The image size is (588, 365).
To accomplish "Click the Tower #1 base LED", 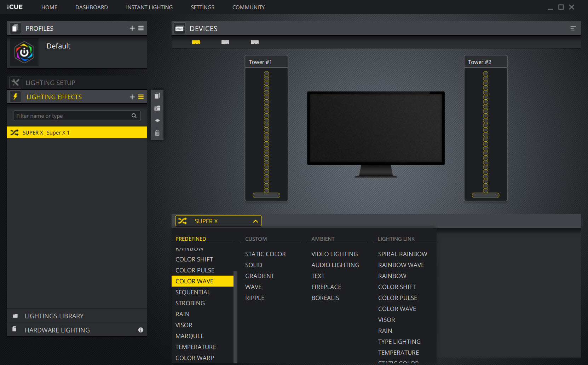I will pyautogui.click(x=266, y=195).
